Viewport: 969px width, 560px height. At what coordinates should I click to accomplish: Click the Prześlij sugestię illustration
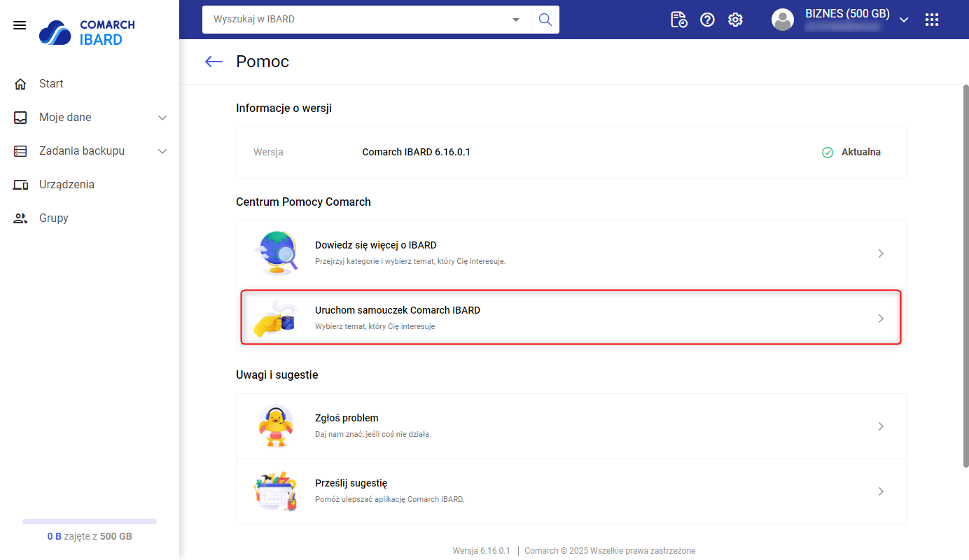274,491
